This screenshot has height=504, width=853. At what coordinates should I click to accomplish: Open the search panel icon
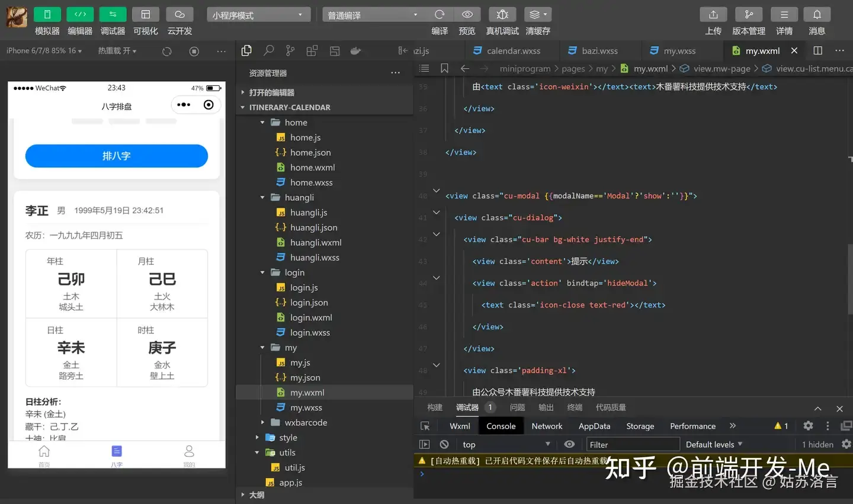269,51
